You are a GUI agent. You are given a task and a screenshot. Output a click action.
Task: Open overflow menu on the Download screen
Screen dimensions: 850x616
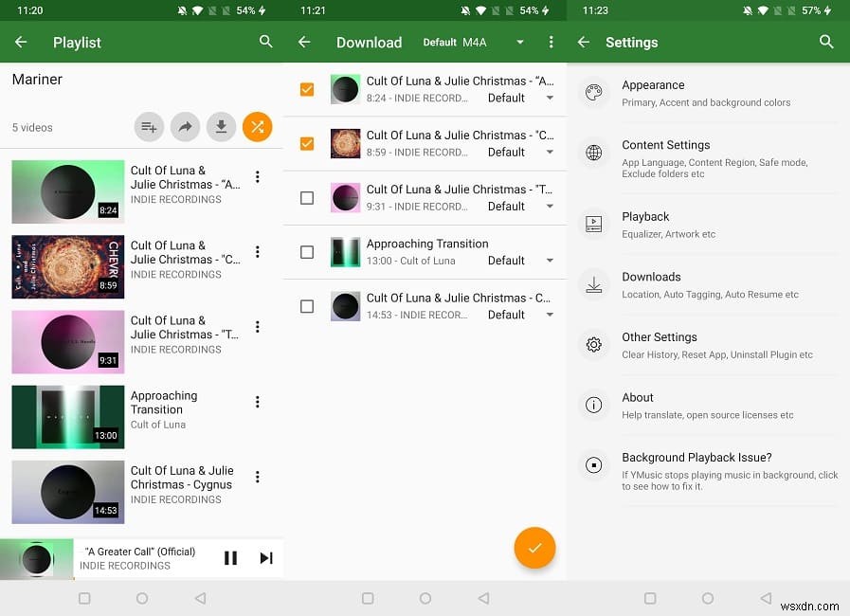click(551, 42)
